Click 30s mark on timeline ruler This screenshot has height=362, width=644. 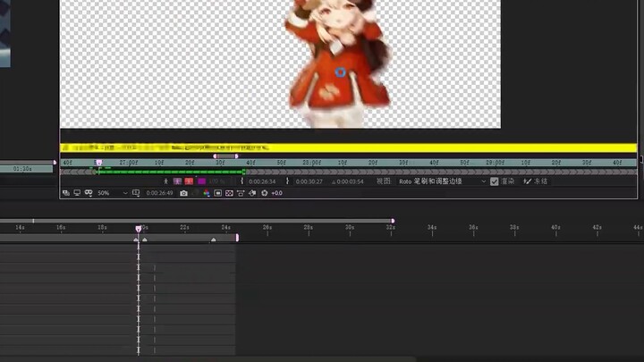point(350,227)
